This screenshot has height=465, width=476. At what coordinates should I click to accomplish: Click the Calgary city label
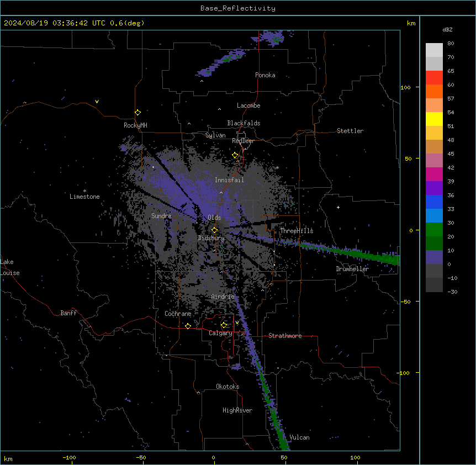pos(220,333)
